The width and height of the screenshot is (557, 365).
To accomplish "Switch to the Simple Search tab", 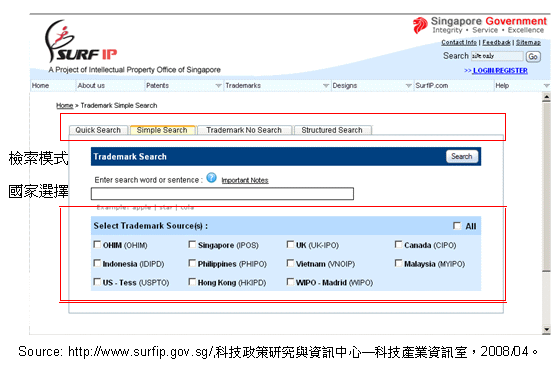I will pos(162,130).
